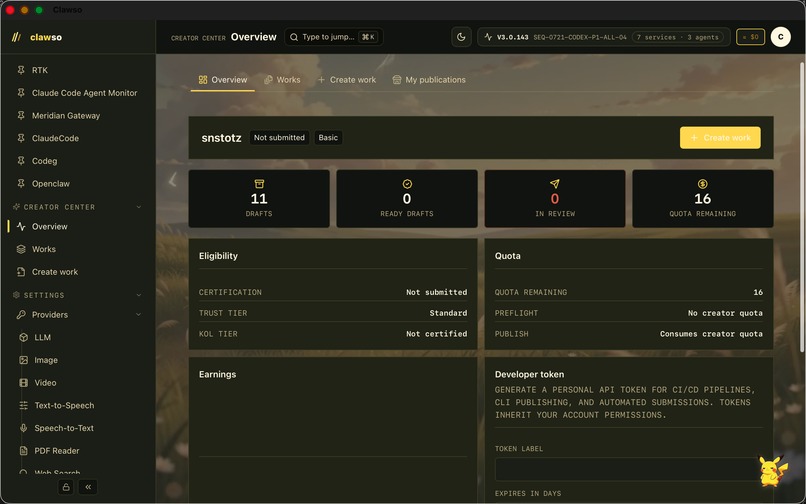Collapse the Providers chevron in sidebar
The width and height of the screenshot is (806, 504).
click(x=138, y=314)
